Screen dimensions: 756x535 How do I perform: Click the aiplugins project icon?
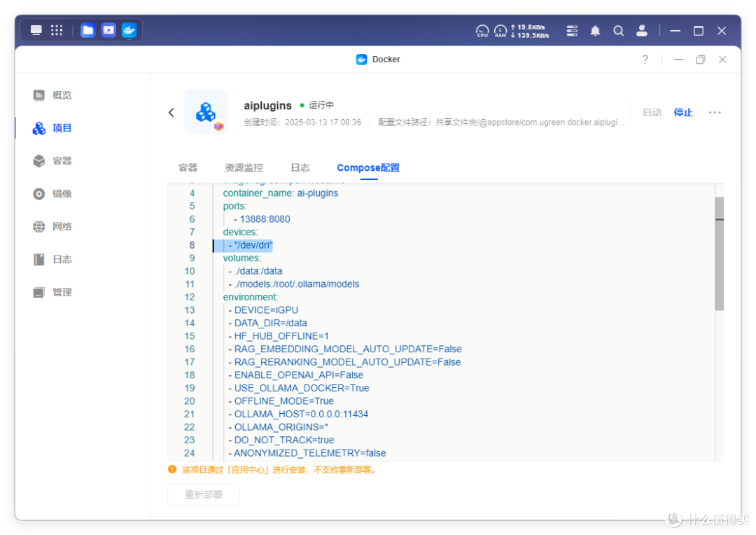[x=206, y=112]
